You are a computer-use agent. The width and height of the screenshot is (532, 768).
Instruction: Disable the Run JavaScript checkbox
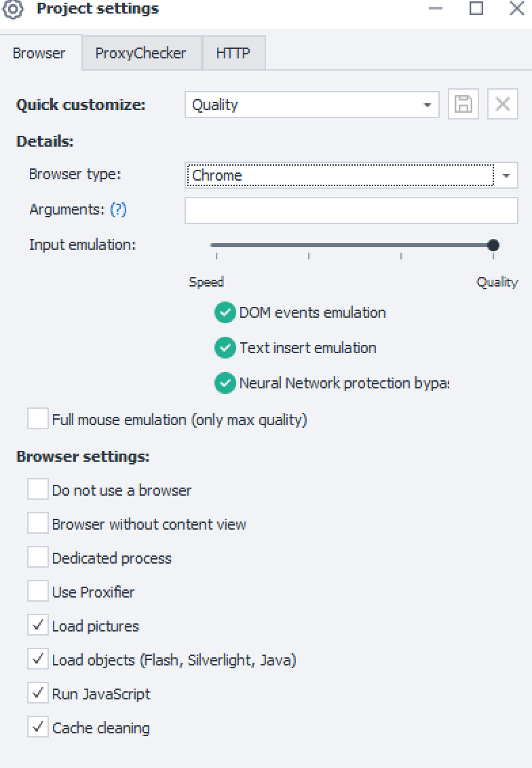click(x=38, y=693)
